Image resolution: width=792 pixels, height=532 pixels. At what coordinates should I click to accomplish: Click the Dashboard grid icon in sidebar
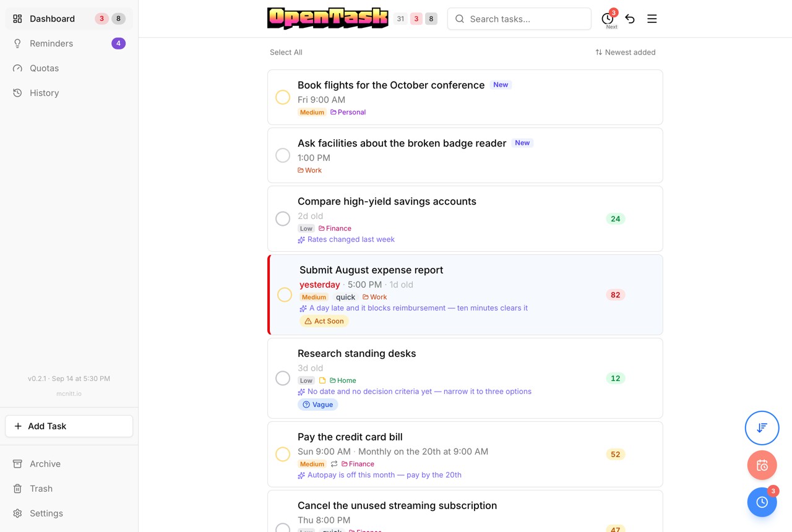17,19
